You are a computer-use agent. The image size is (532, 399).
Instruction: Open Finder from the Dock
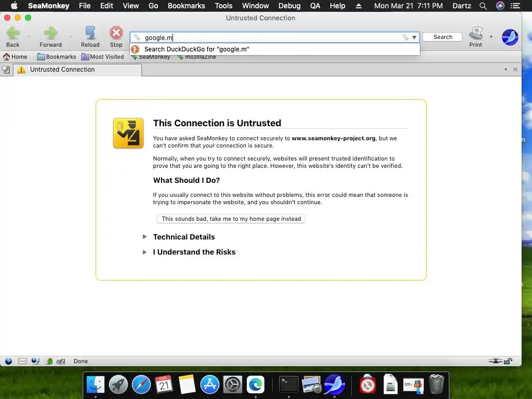tap(96, 384)
